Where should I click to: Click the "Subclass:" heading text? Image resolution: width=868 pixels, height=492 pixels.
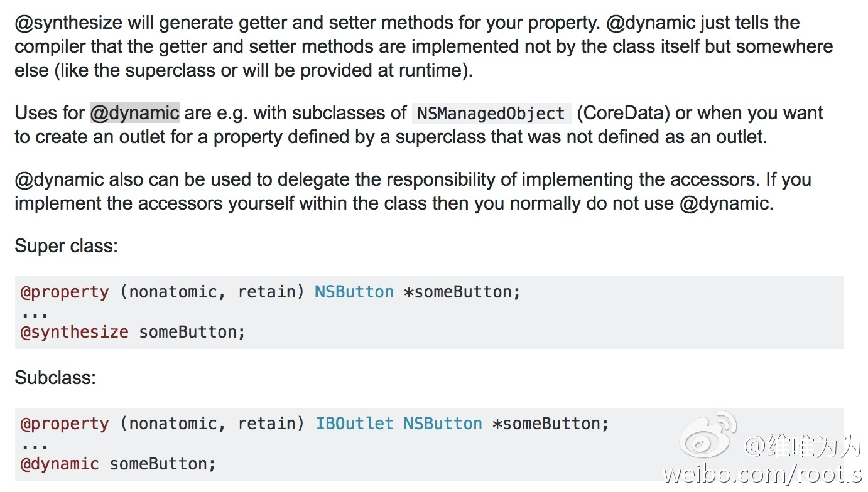click(x=55, y=378)
